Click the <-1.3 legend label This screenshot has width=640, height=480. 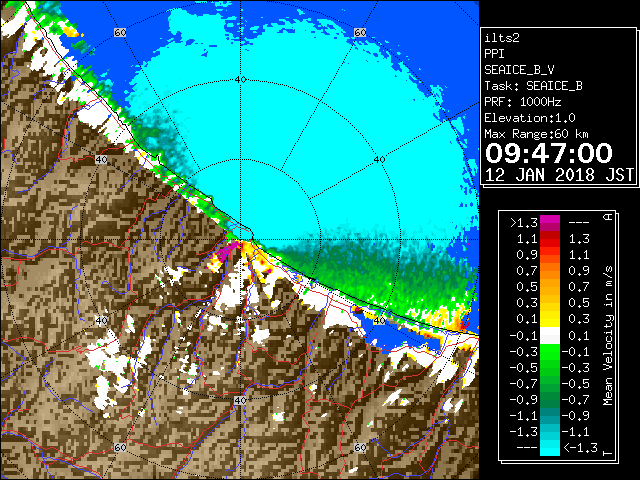(x=580, y=447)
